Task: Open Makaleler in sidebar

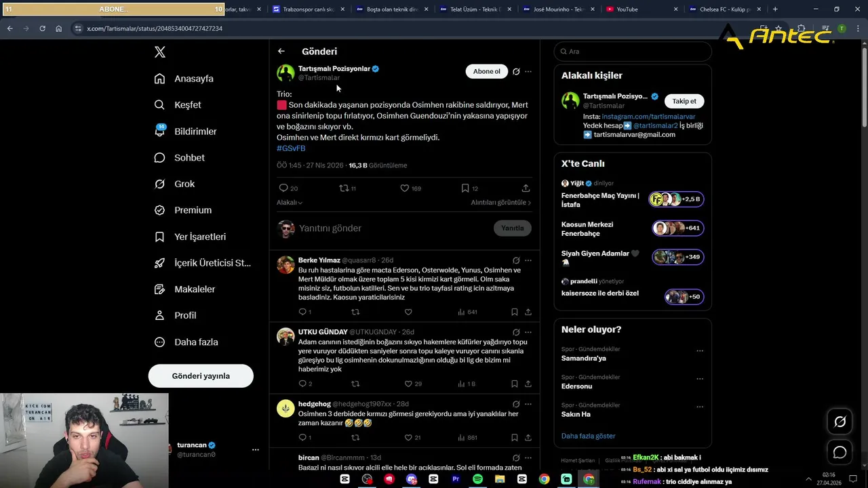Action: tap(184, 289)
